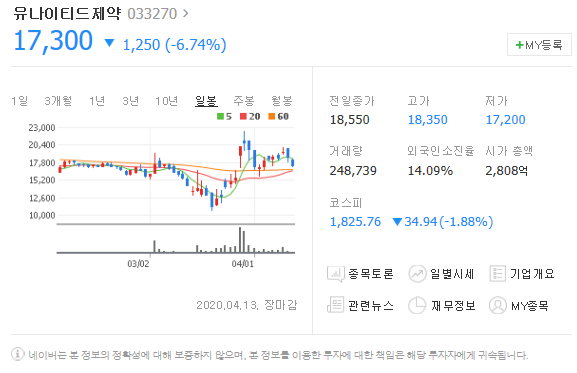
Task: Click the stock code 033270
Action: coord(152,14)
